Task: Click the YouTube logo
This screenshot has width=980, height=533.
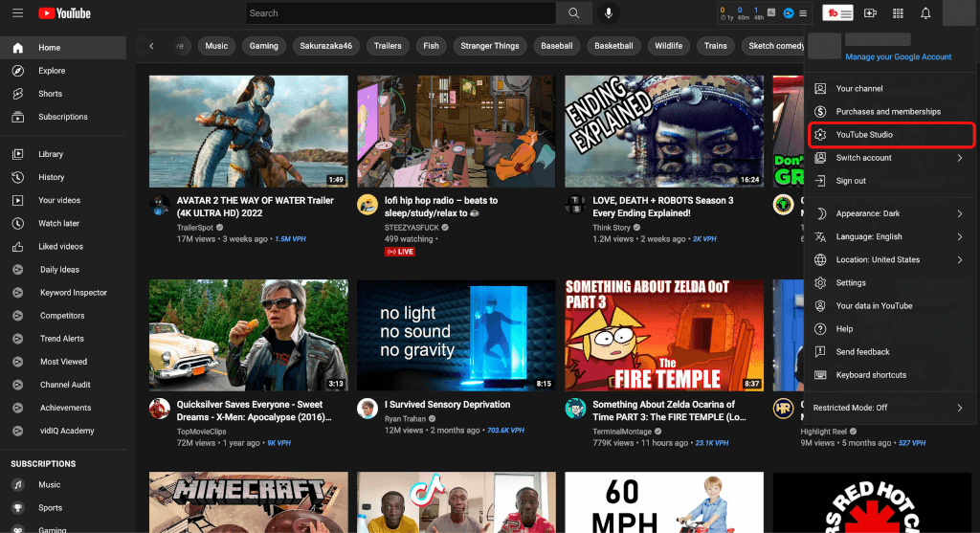Action: tap(65, 13)
